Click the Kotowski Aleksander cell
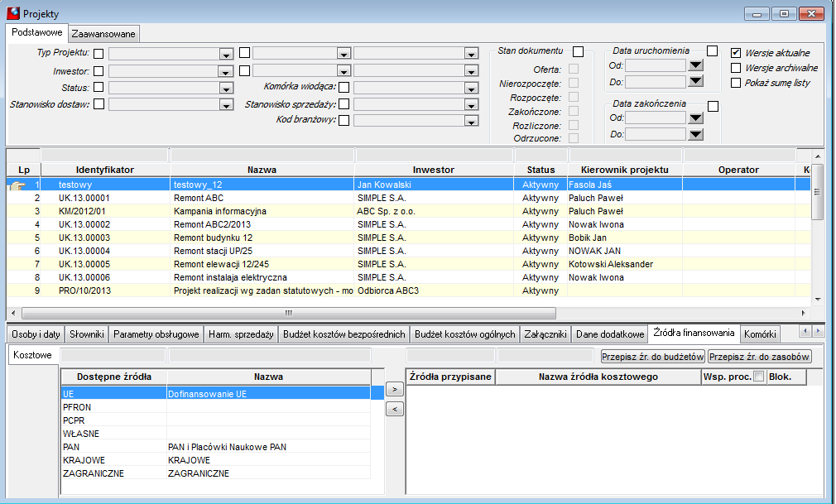This screenshot has height=504, width=836. [x=625, y=264]
